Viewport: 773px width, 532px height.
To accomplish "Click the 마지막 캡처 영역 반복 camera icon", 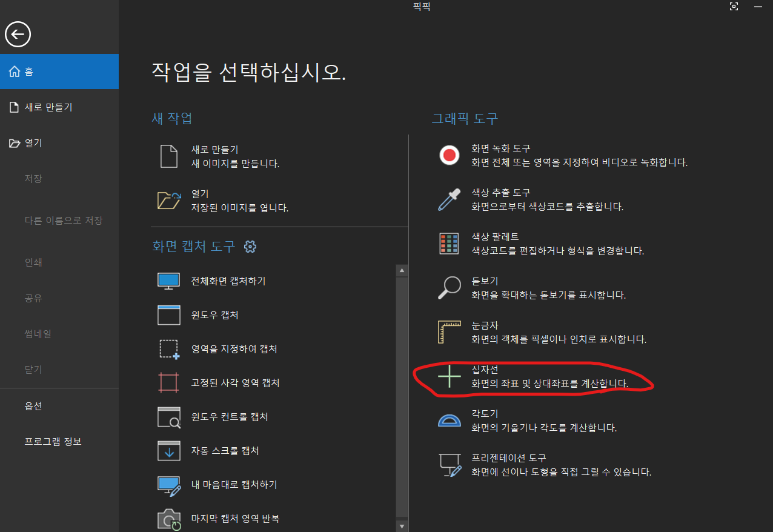I will (169, 519).
